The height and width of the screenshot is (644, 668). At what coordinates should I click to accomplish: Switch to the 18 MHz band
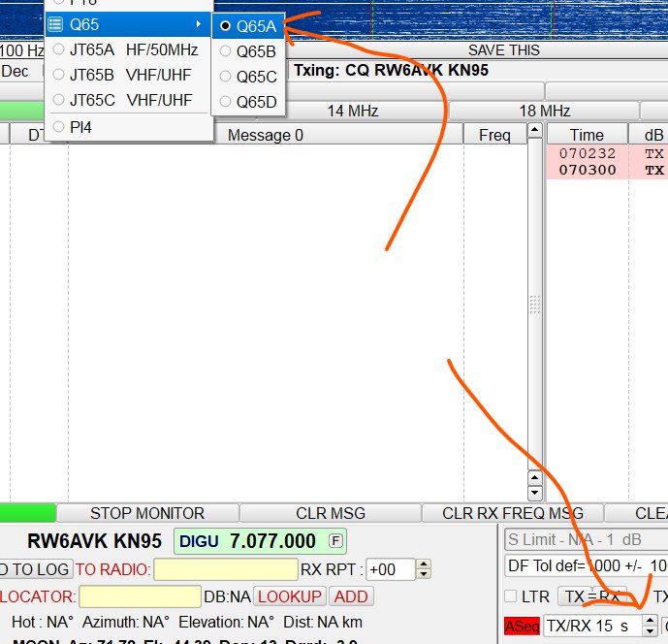543,111
